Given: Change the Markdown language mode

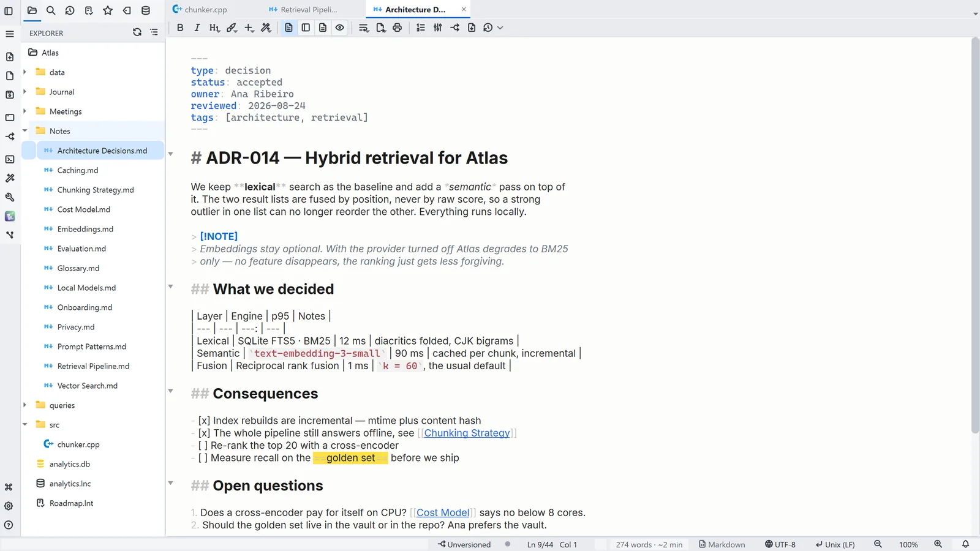Looking at the screenshot, I should pos(722,544).
